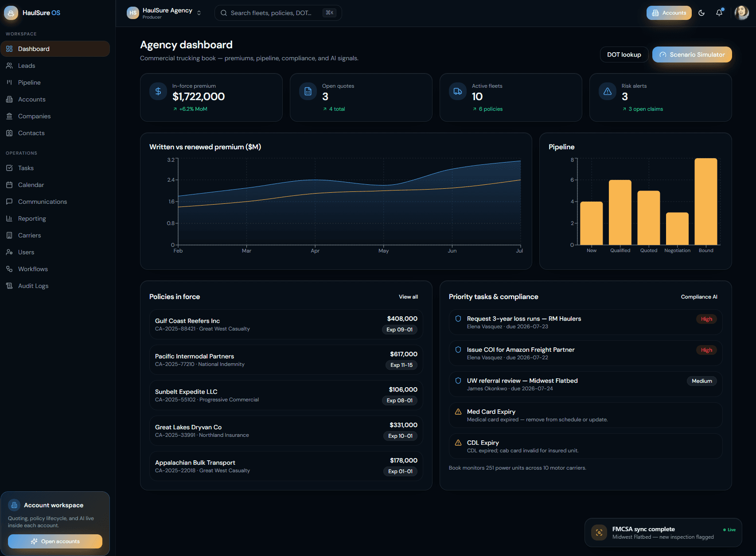Toggle dark mode with the moon icon
Screen dimensions: 756x556
click(x=701, y=13)
